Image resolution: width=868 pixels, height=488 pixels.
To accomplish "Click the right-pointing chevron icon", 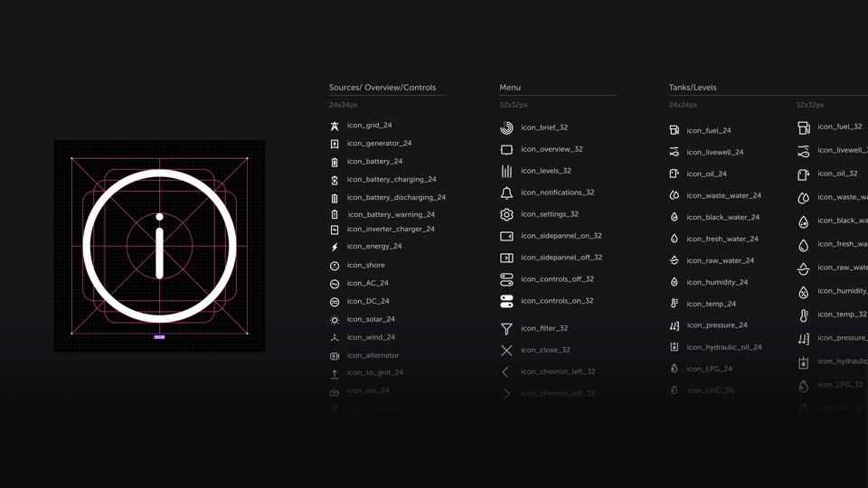I will click(x=507, y=393).
